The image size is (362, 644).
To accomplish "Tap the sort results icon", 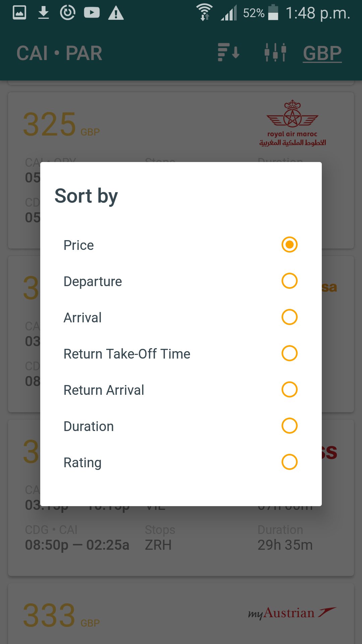I will [229, 53].
